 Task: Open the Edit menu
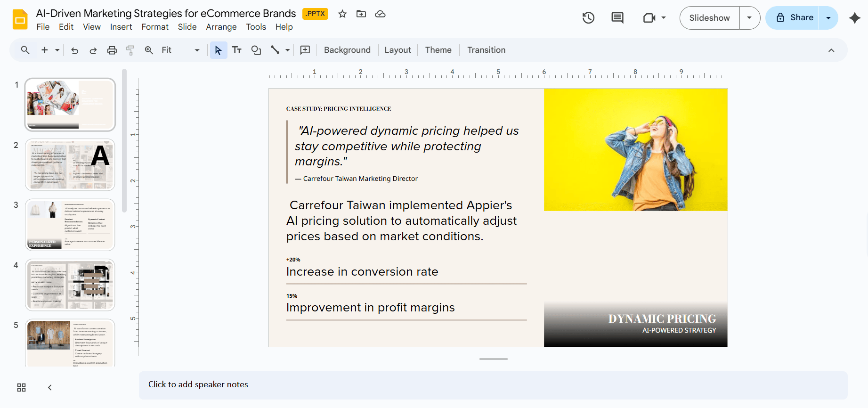coord(66,27)
